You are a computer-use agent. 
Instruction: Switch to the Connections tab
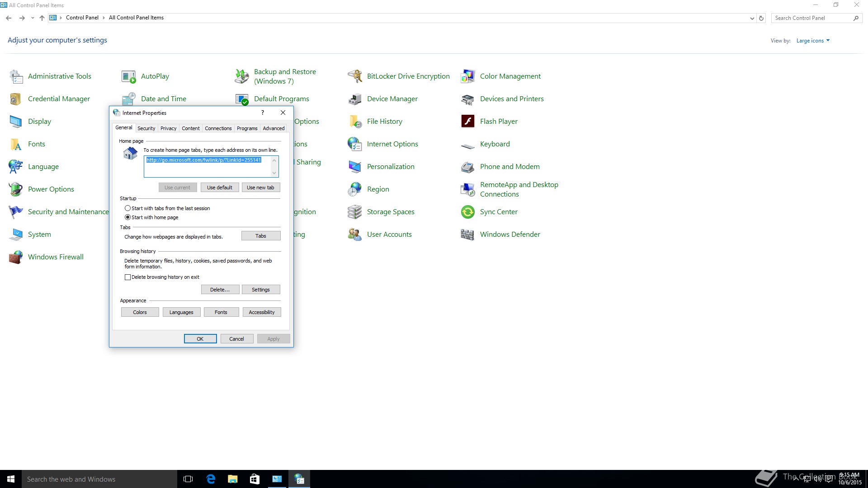click(x=218, y=128)
